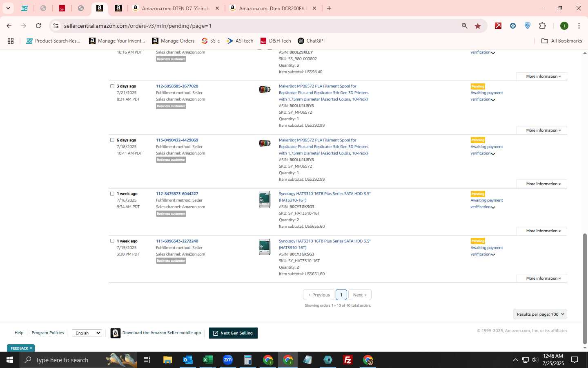Close the DTEN D7 55-inch tab
The image size is (588, 368).
217,8
